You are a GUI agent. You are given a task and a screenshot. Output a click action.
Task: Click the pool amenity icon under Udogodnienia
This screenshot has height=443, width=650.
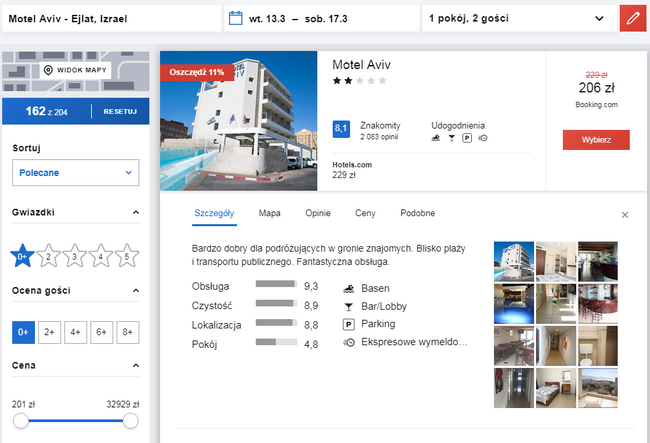point(436,138)
